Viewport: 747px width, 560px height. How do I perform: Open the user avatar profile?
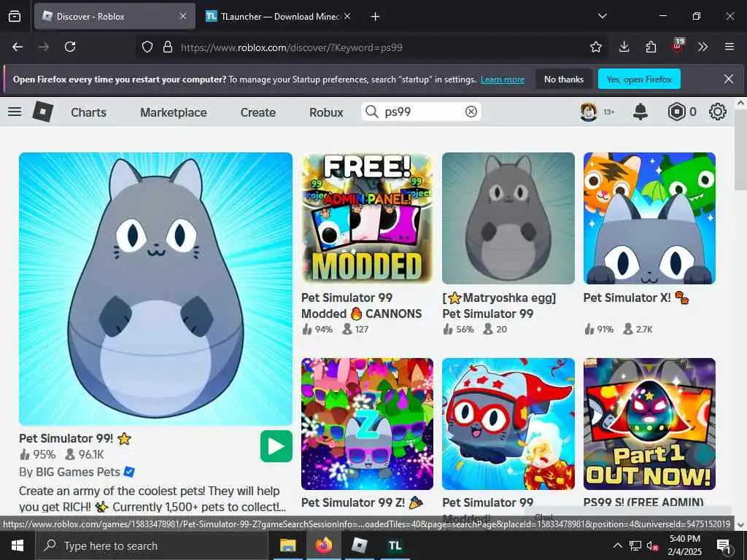click(589, 112)
